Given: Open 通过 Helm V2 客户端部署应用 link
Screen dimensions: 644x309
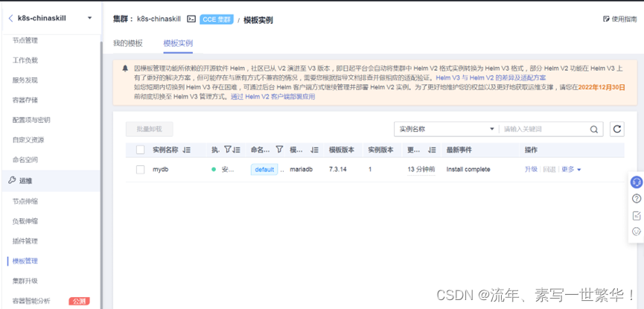Looking at the screenshot, I should [x=272, y=97].
